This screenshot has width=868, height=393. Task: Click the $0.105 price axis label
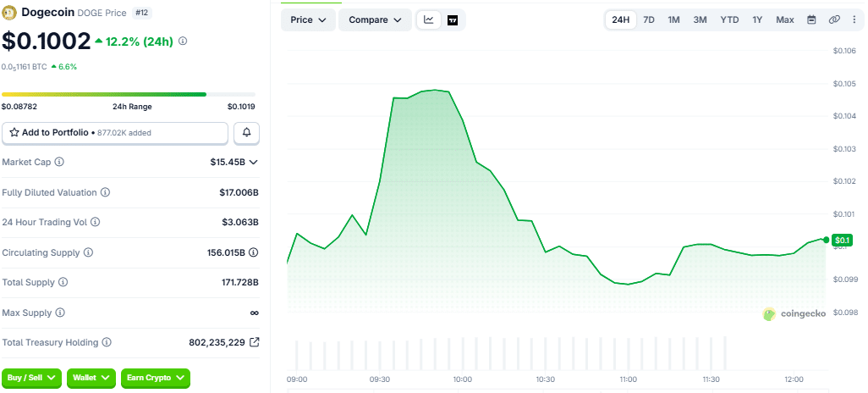click(845, 84)
